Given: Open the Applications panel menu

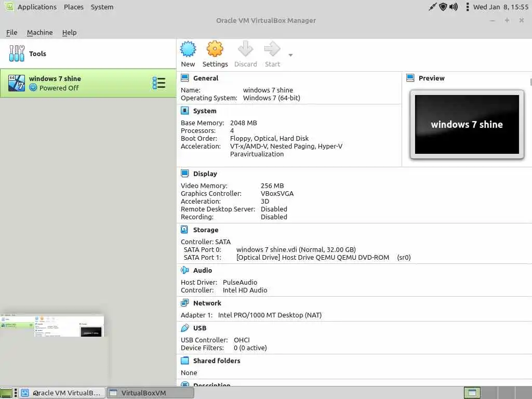Looking at the screenshot, I should point(37,7).
